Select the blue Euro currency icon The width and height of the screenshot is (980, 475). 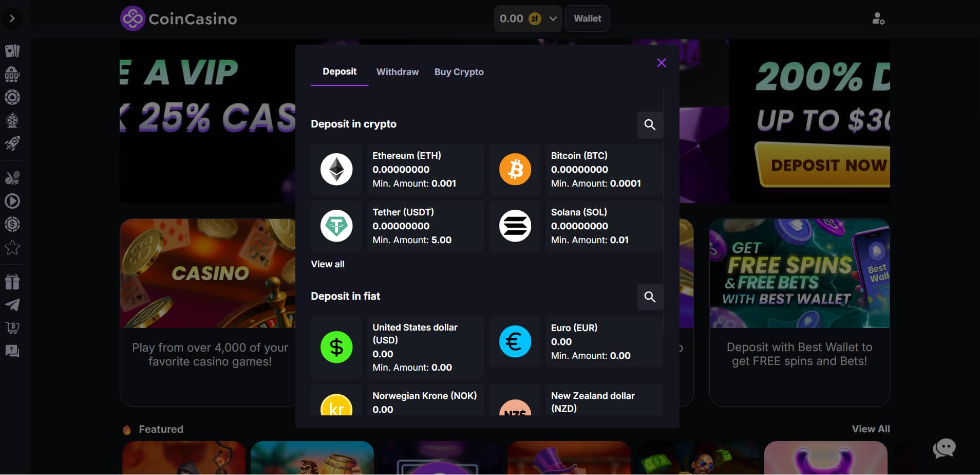pyautogui.click(x=515, y=341)
